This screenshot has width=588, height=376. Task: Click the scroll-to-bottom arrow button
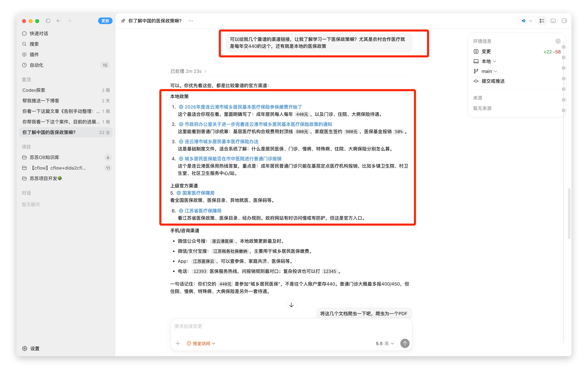click(x=291, y=305)
